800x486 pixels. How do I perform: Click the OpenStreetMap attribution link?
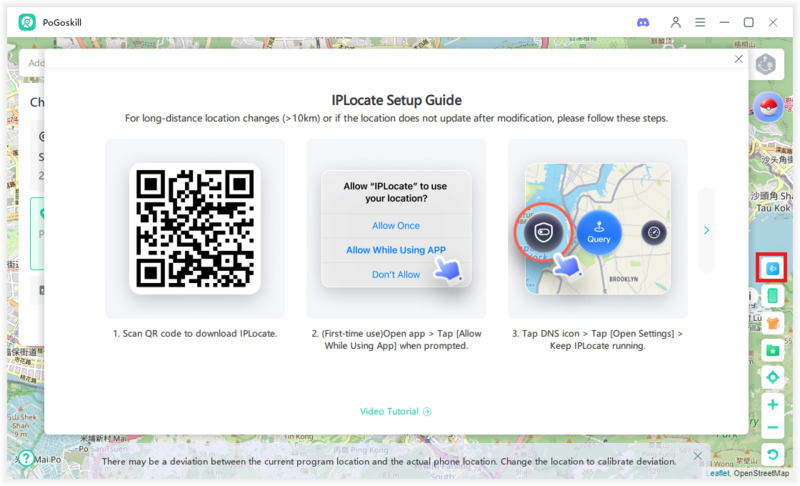(761, 473)
